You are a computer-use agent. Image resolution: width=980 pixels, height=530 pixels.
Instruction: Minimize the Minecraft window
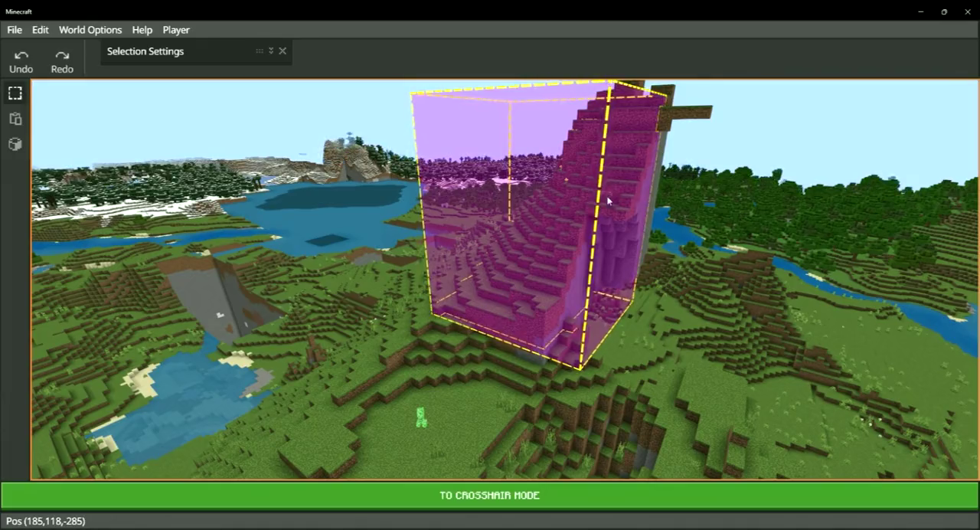click(x=921, y=11)
